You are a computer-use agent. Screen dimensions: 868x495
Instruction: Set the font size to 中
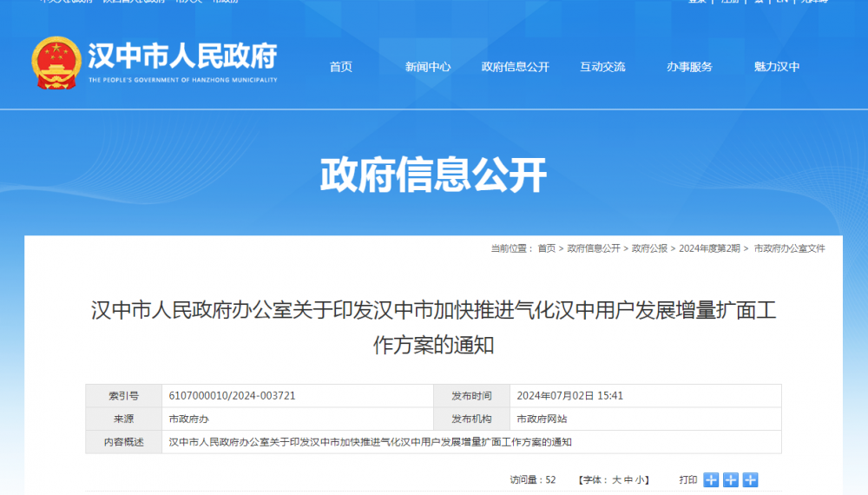(x=628, y=480)
